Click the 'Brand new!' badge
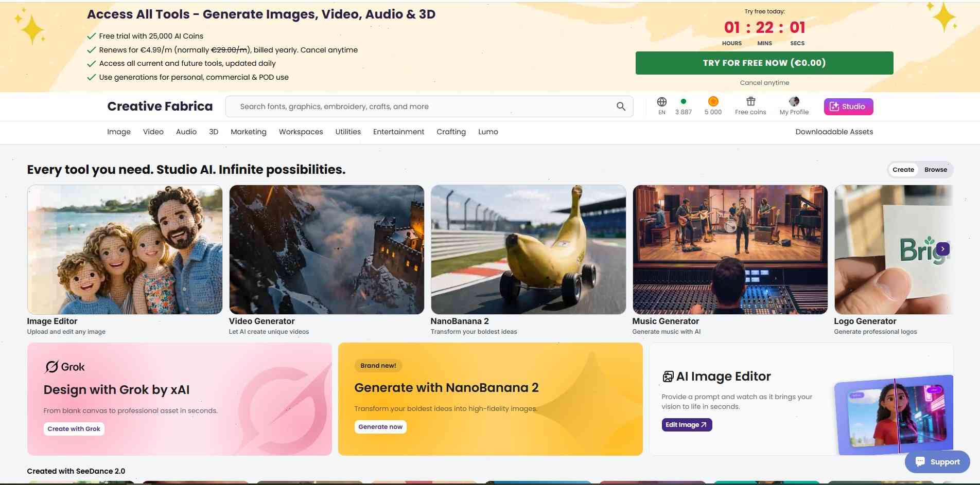 coord(378,366)
